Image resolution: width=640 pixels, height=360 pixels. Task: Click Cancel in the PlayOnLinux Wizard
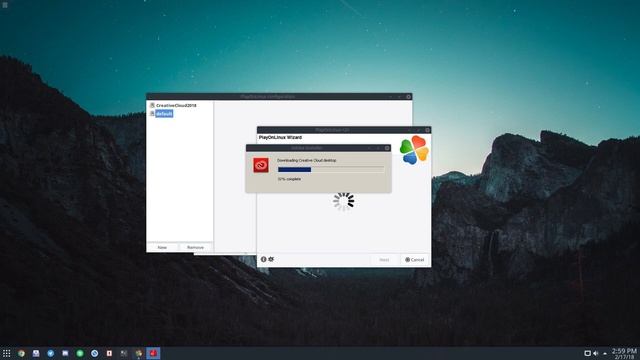tap(414, 260)
